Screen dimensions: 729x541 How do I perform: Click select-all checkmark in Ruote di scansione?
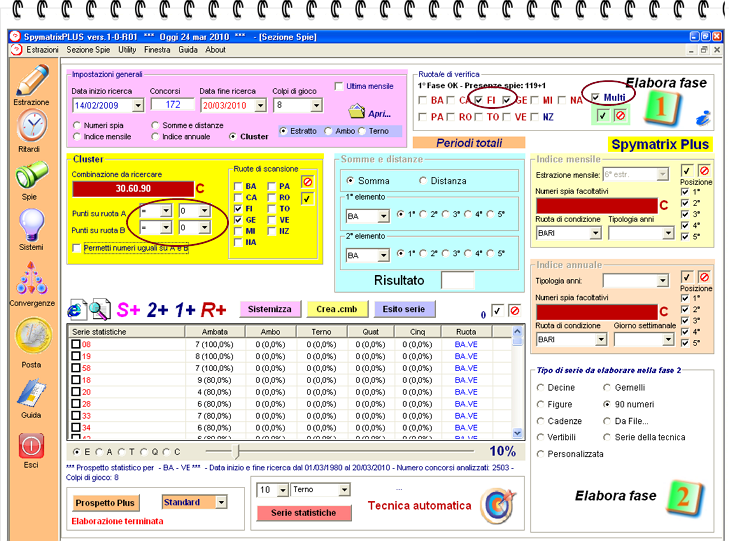click(x=307, y=199)
